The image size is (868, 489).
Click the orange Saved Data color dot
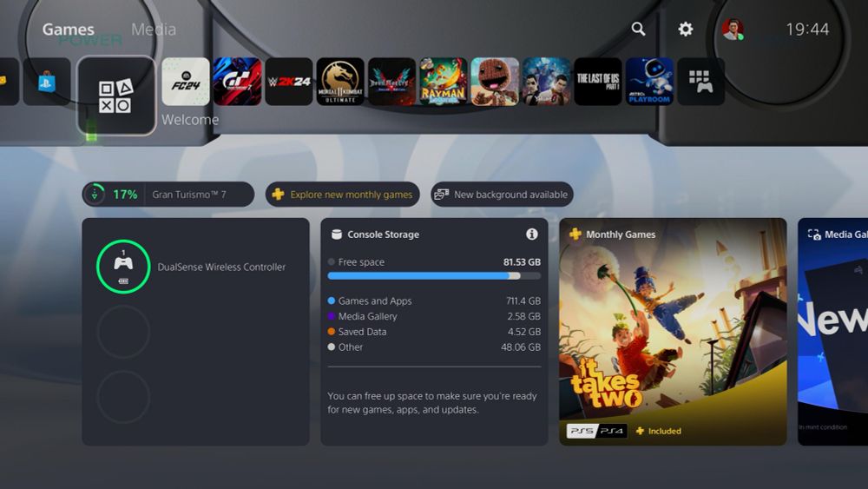[331, 332]
